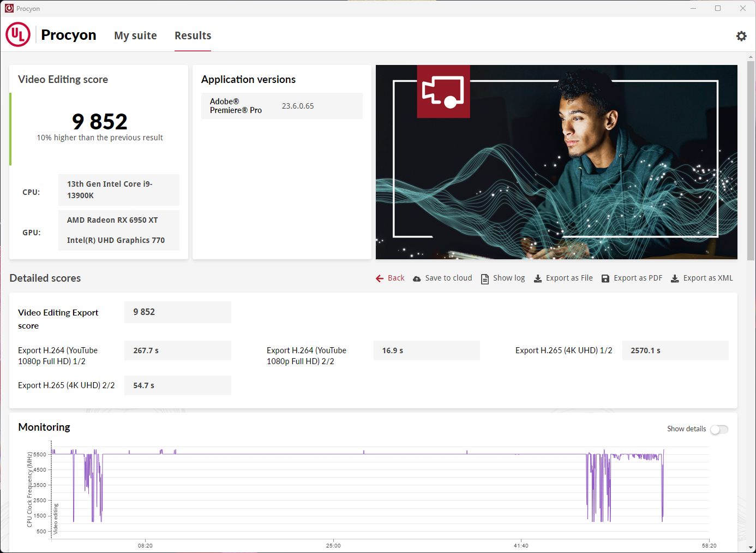This screenshot has width=756, height=553.
Task: Enable the Show details toggle
Action: [719, 429]
